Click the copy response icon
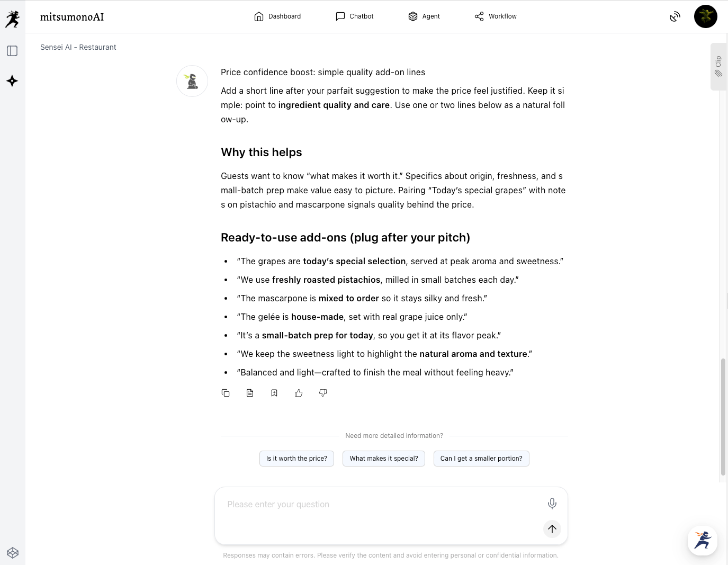 226,393
